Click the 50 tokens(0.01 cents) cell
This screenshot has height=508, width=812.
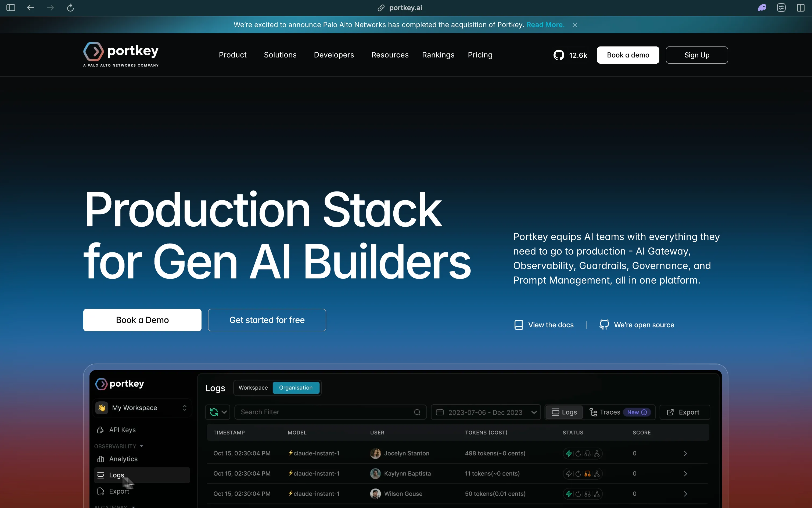tap(495, 494)
